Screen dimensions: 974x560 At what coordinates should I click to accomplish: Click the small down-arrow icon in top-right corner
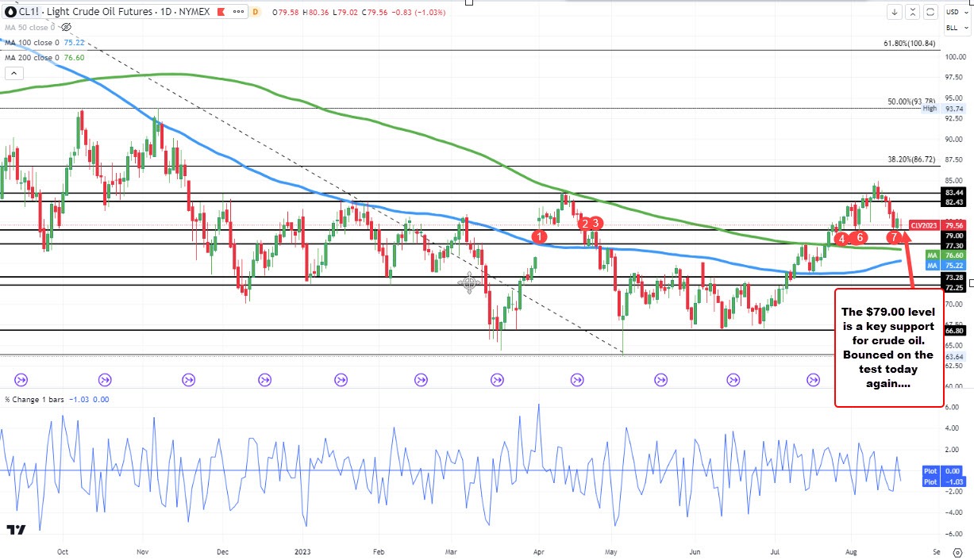pos(895,12)
